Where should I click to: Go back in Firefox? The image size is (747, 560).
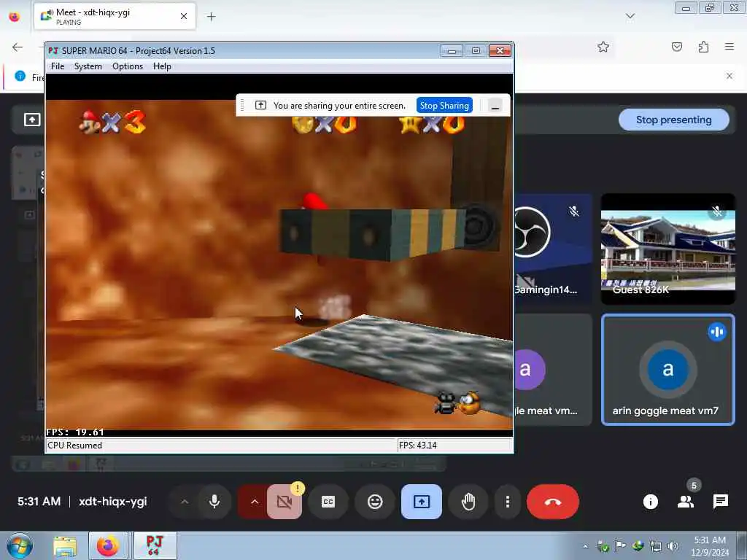click(18, 47)
